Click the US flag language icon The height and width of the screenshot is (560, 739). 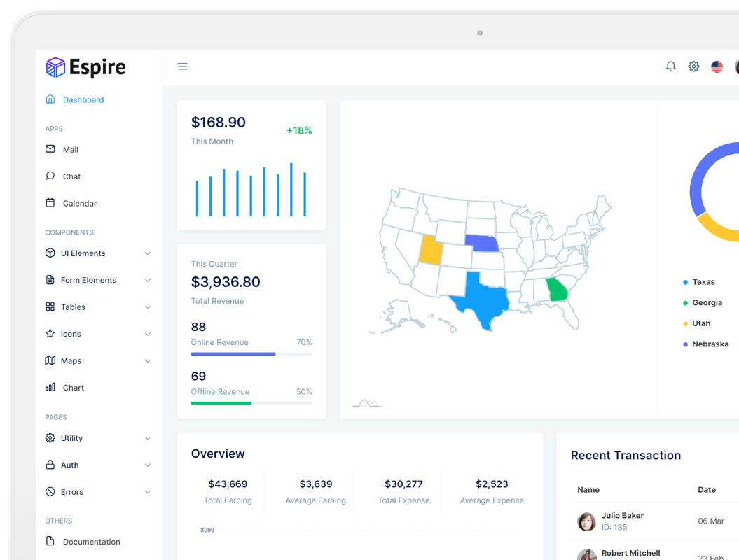click(x=717, y=67)
